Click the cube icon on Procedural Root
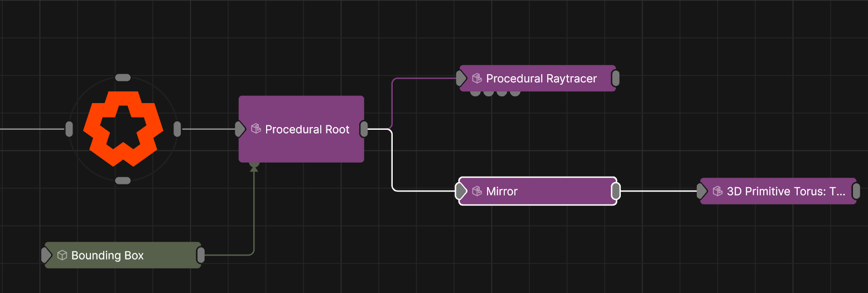Image resolution: width=868 pixels, height=293 pixels. (256, 129)
